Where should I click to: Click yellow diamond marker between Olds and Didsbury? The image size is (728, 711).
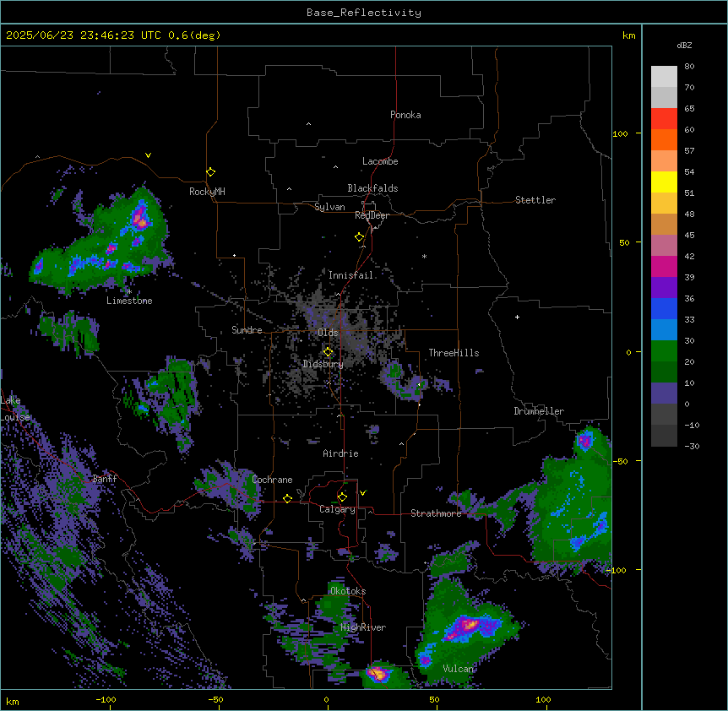pos(328,352)
